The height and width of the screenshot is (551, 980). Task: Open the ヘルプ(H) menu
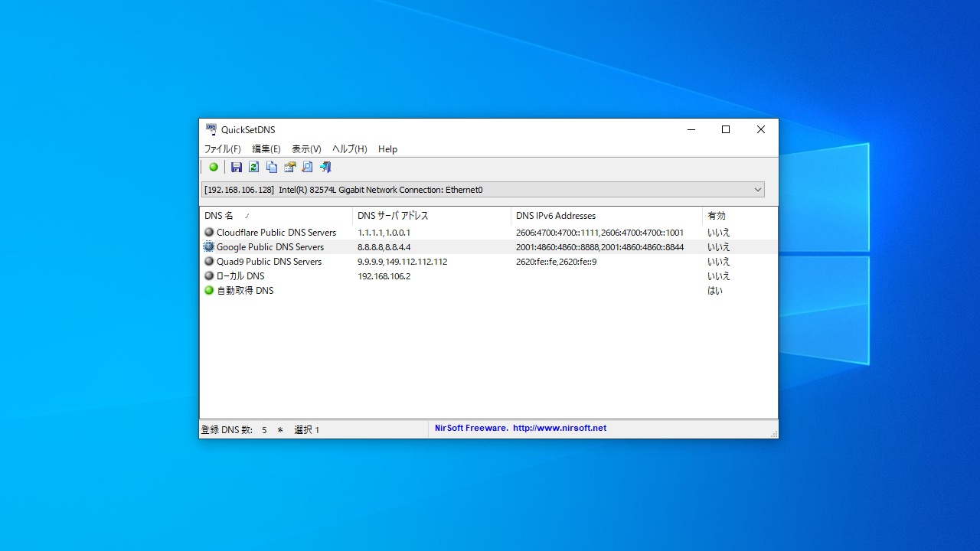click(x=349, y=149)
